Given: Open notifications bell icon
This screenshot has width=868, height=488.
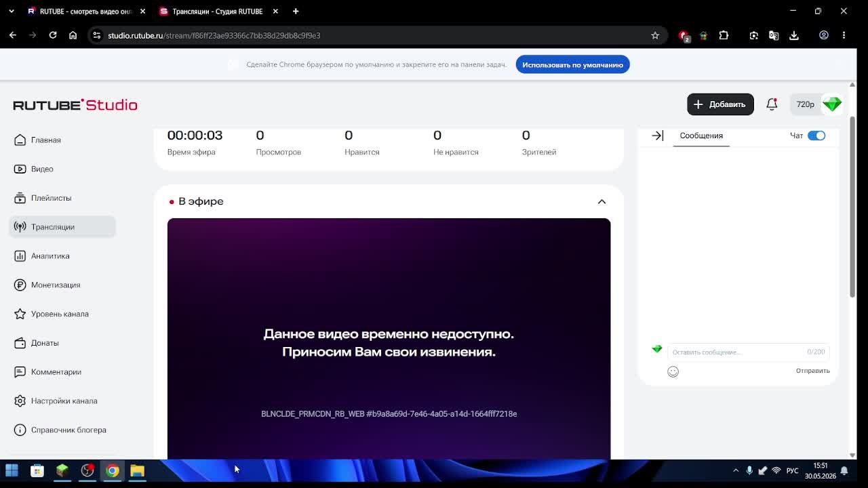Looking at the screenshot, I should [x=772, y=104].
